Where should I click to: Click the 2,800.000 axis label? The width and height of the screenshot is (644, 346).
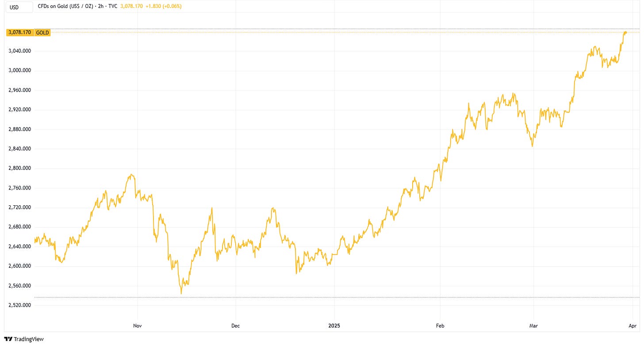tap(19, 168)
